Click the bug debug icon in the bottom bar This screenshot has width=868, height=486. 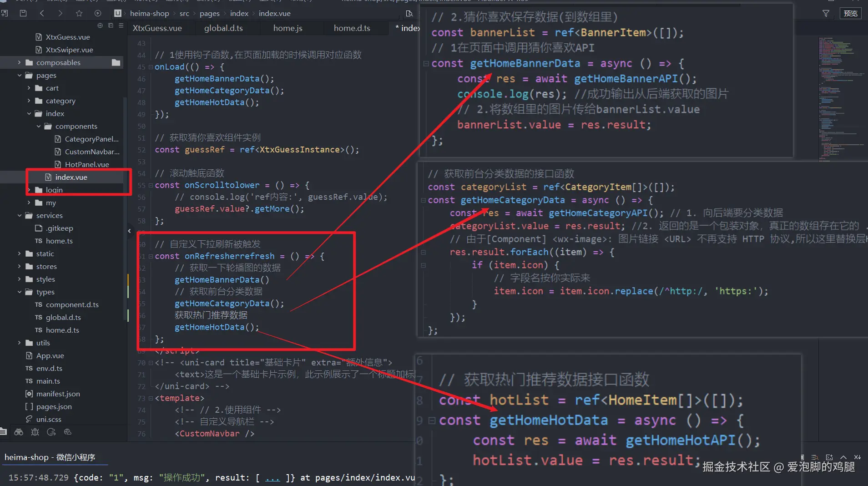click(35, 432)
